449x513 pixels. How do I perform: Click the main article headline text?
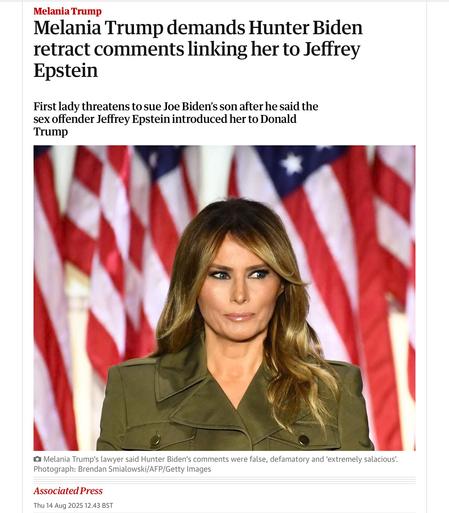(198, 49)
